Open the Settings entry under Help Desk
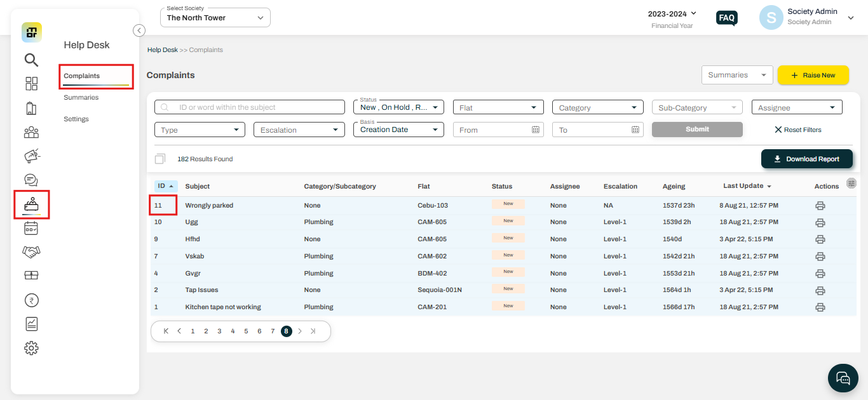 coord(76,119)
